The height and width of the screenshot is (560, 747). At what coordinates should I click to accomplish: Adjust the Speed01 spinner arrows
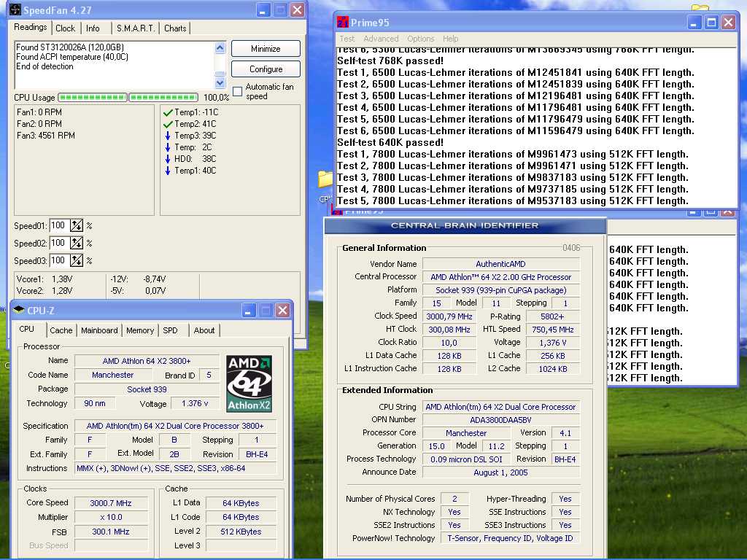(x=76, y=226)
